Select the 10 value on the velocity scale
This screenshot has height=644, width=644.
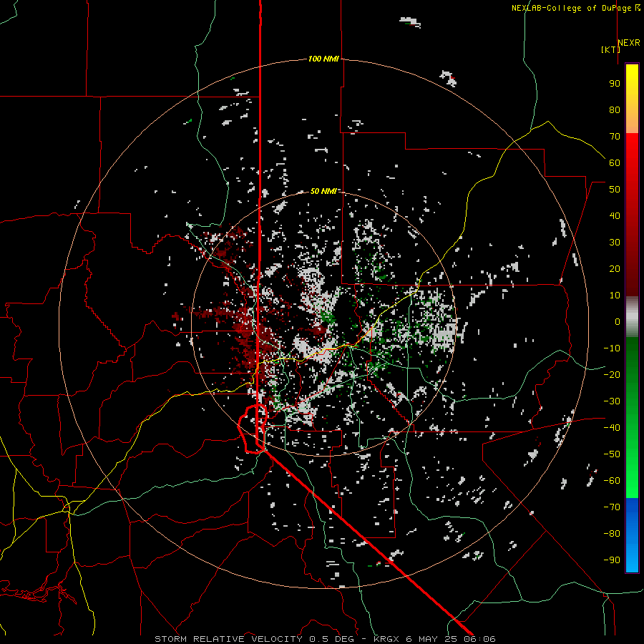(x=615, y=296)
